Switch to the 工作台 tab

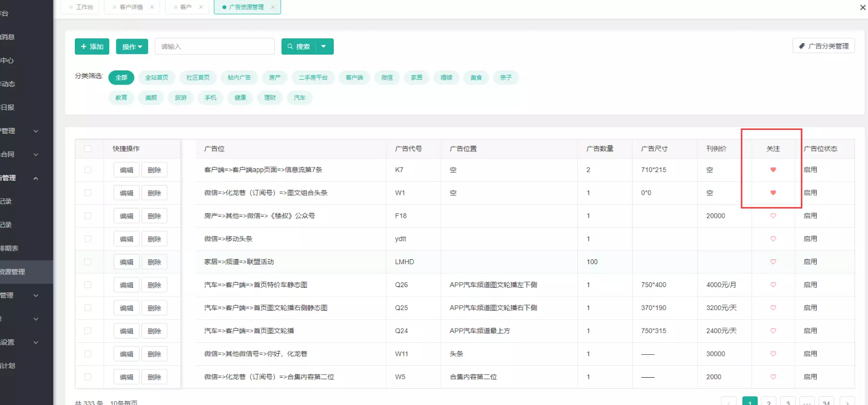pyautogui.click(x=81, y=7)
